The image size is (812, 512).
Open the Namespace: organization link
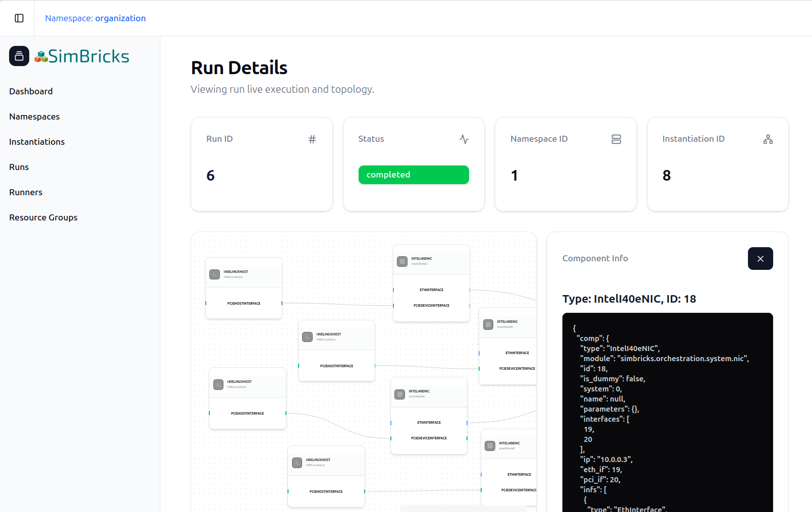click(x=95, y=18)
